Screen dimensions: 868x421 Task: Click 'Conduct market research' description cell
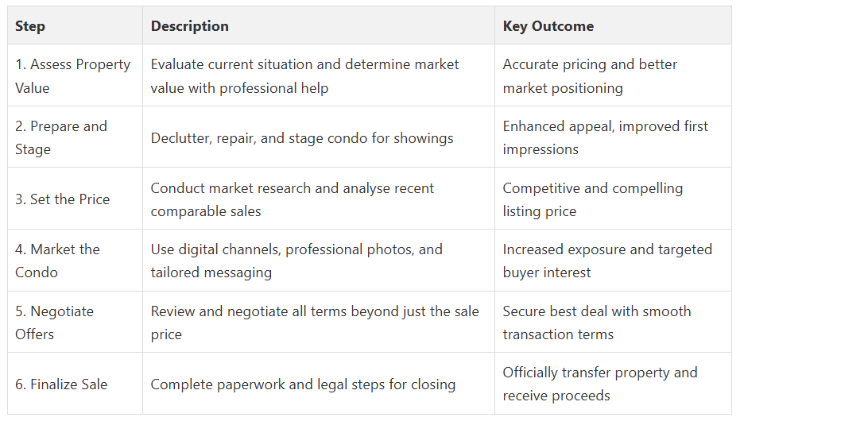pos(293,199)
